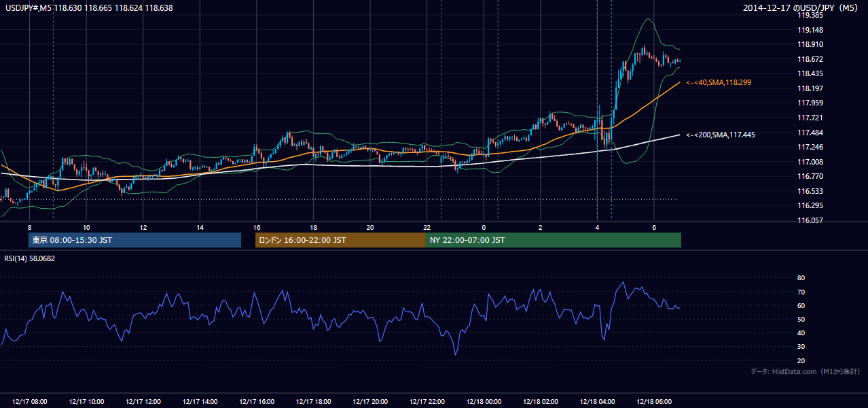Click price axis label 119.385

point(810,15)
